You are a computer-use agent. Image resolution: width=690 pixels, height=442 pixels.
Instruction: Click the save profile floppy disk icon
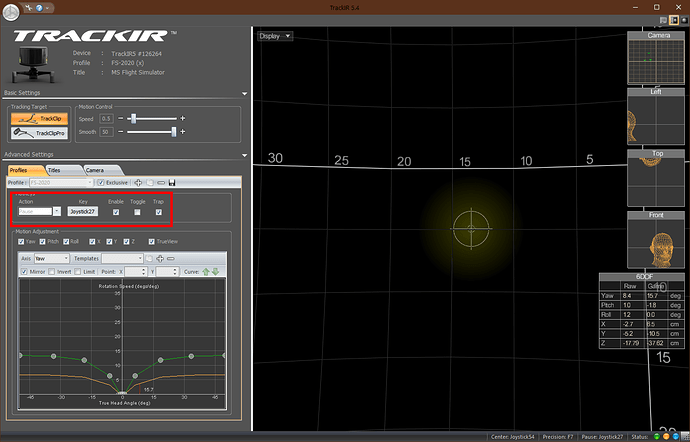172,183
